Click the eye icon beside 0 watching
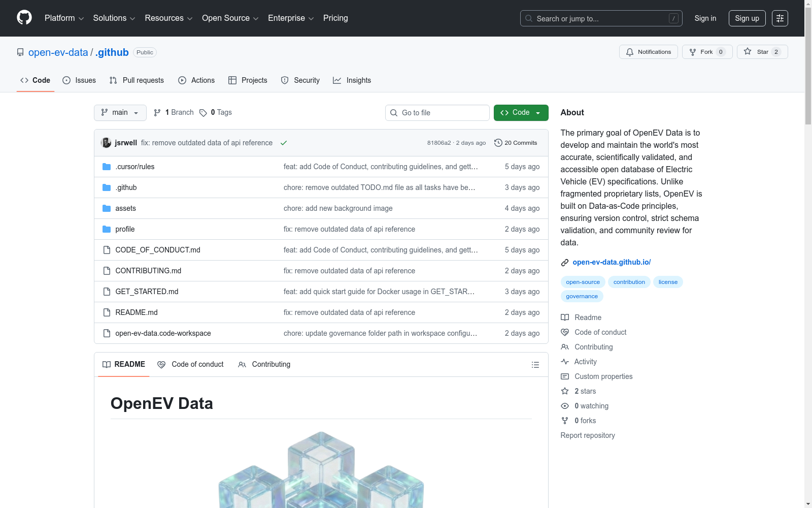The height and width of the screenshot is (508, 812). [565, 406]
